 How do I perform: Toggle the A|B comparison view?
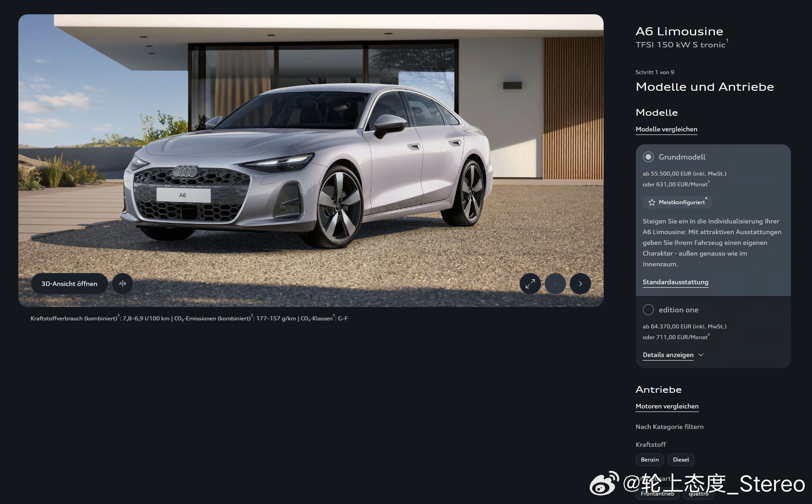(123, 284)
